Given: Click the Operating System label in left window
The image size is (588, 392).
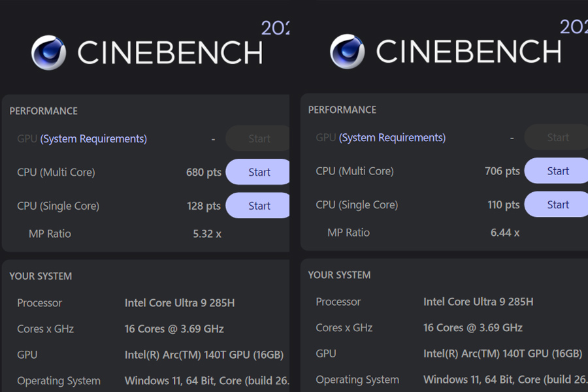Looking at the screenshot, I should 59,381.
